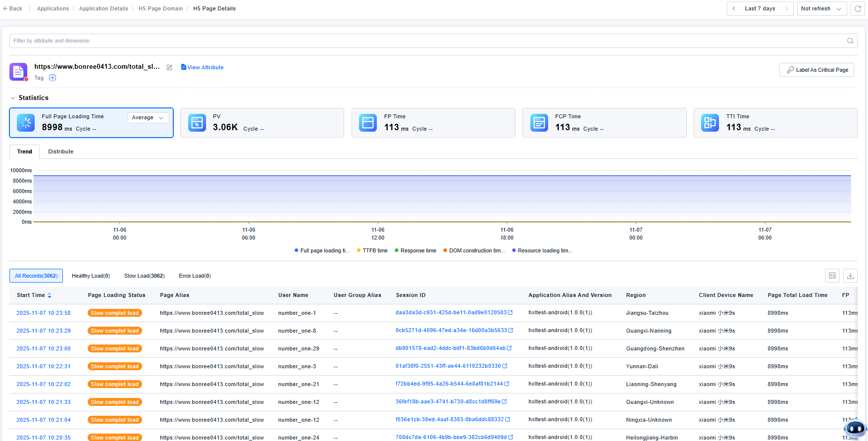This screenshot has height=441, width=868.
Task: Toggle TTFB time legend series
Action: [x=372, y=251]
